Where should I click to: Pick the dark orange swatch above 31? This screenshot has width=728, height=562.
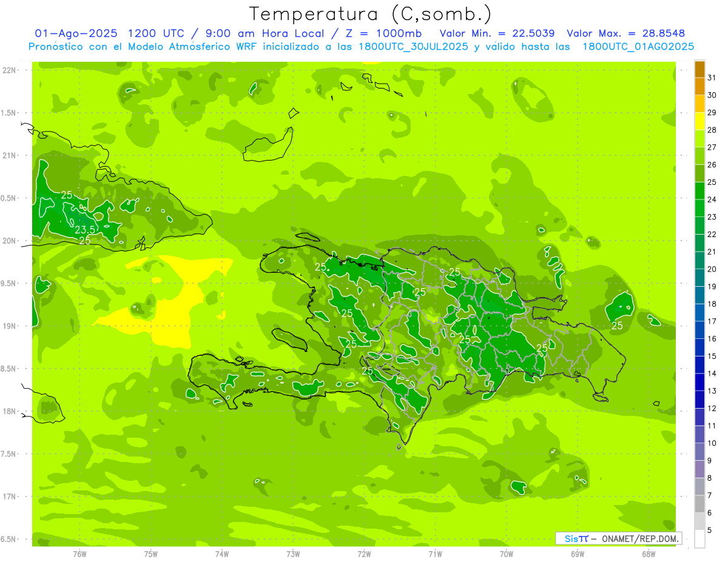(x=699, y=69)
